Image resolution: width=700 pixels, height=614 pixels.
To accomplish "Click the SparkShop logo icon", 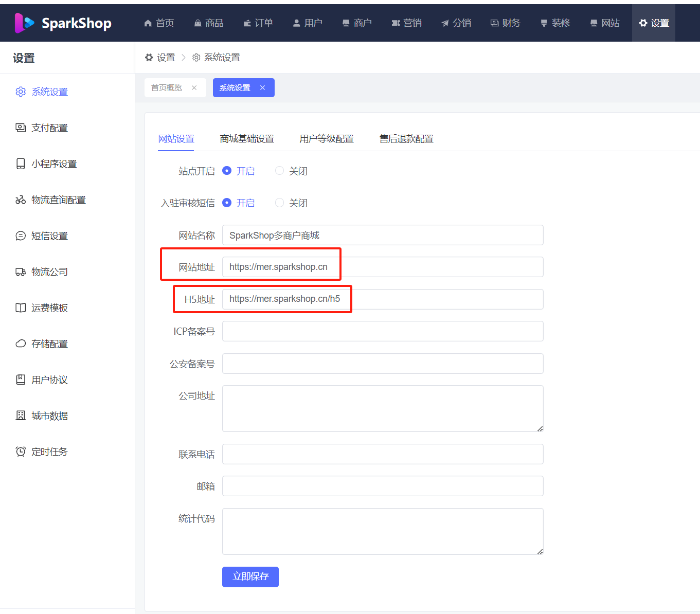I will [x=24, y=23].
